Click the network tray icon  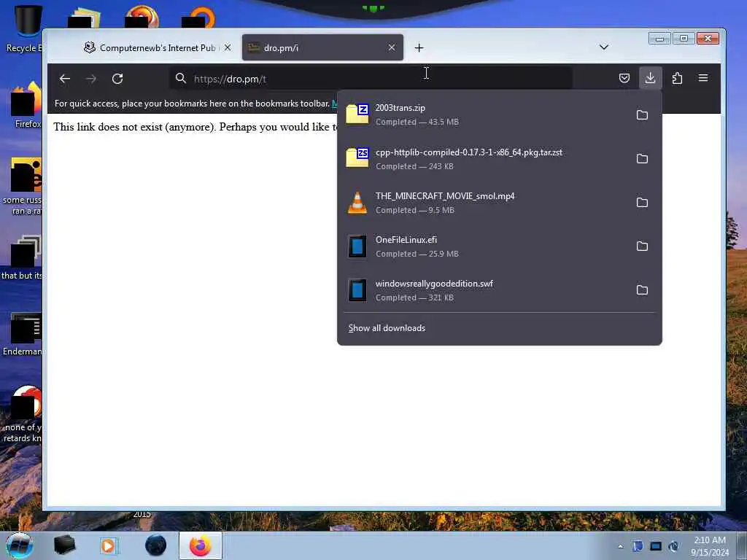(656, 546)
